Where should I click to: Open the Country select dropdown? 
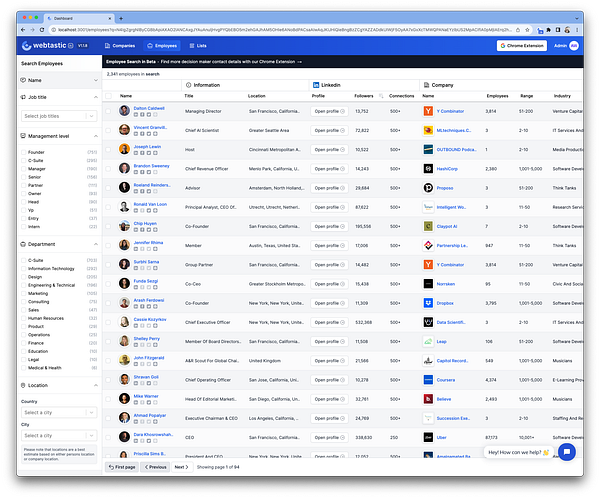[59, 412]
